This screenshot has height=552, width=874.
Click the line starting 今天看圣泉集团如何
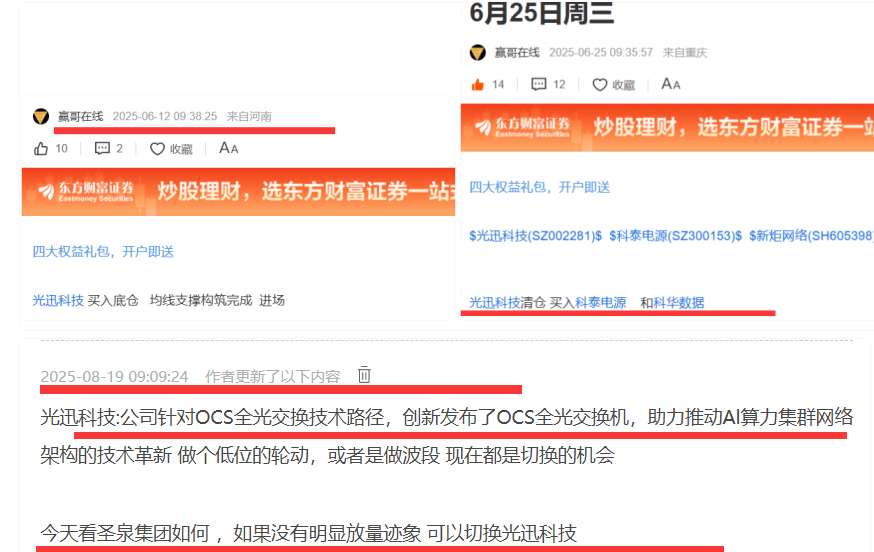point(308,534)
